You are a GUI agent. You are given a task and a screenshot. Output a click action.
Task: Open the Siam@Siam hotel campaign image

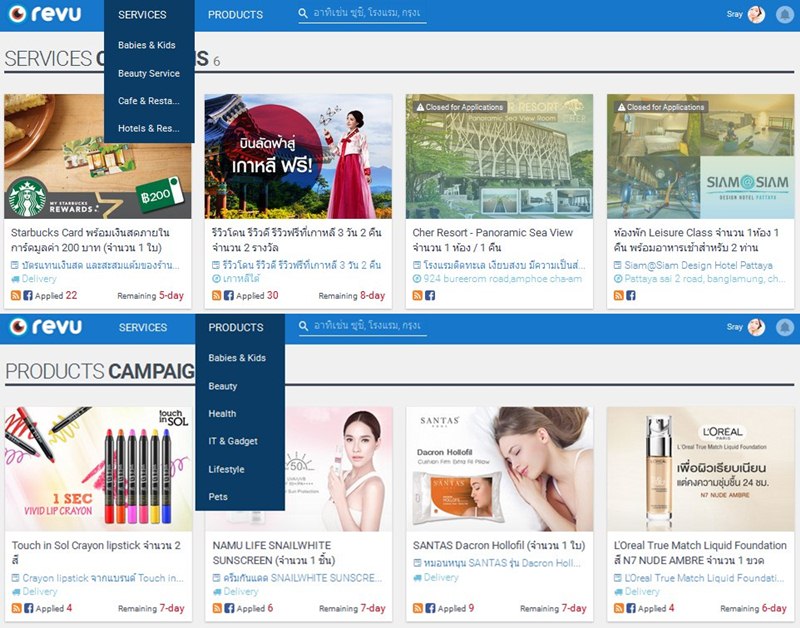700,156
